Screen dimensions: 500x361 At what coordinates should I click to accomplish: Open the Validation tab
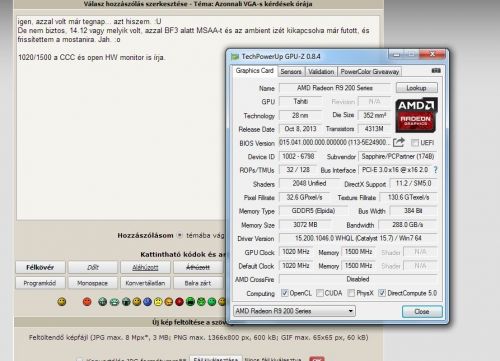321,72
